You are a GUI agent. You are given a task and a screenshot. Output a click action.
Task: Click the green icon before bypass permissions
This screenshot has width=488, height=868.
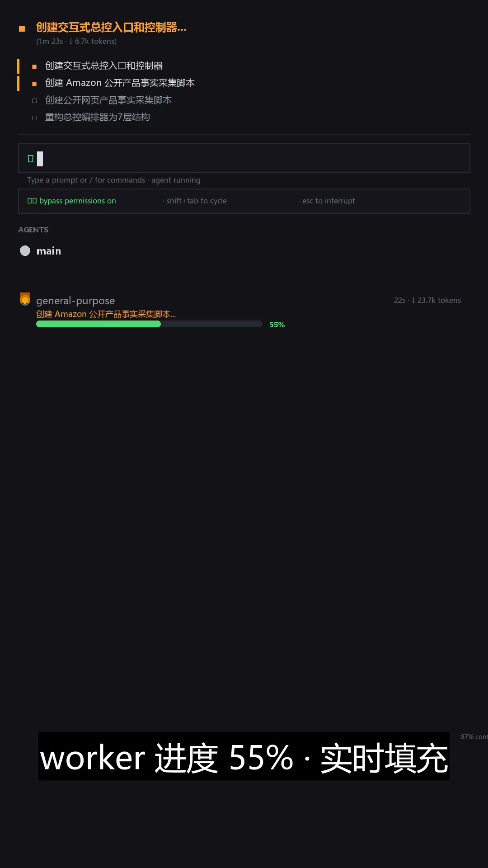tap(32, 201)
